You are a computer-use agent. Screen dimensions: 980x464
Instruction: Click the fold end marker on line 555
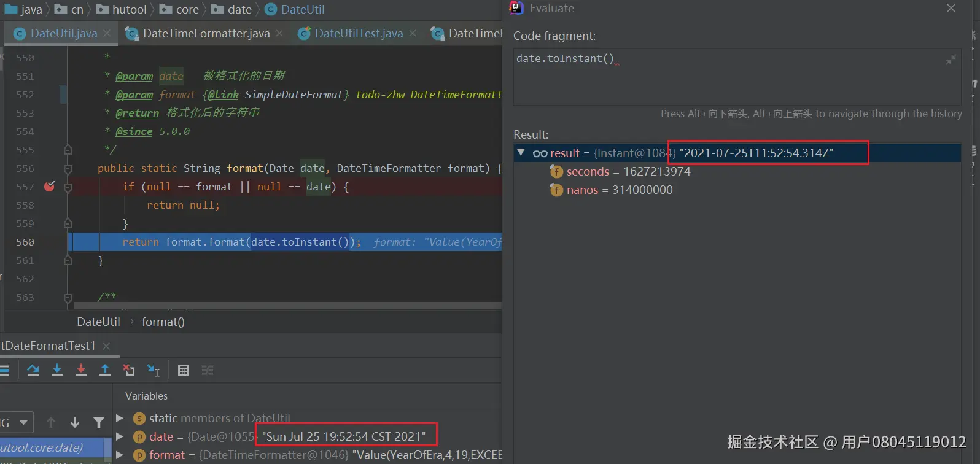pyautogui.click(x=68, y=150)
